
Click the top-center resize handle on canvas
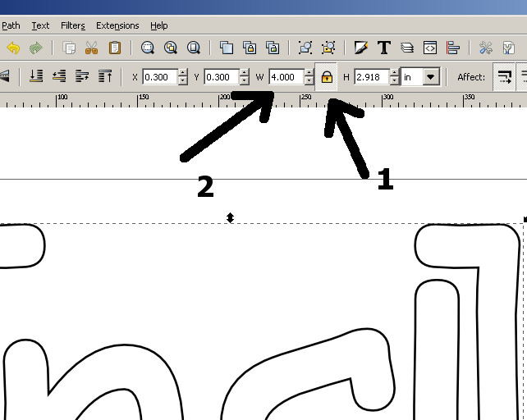pos(231,217)
